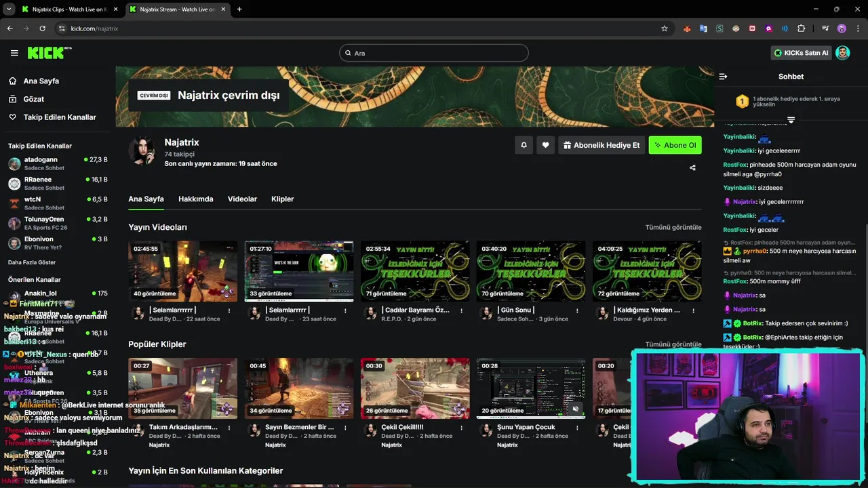This screenshot has height=488, width=868.
Task: Open Ebonivon followed channel in sidebar
Action: pyautogui.click(x=58, y=243)
